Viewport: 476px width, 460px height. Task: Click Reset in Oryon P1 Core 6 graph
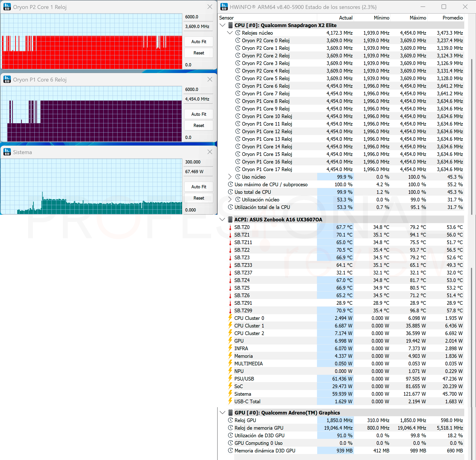[x=199, y=125]
